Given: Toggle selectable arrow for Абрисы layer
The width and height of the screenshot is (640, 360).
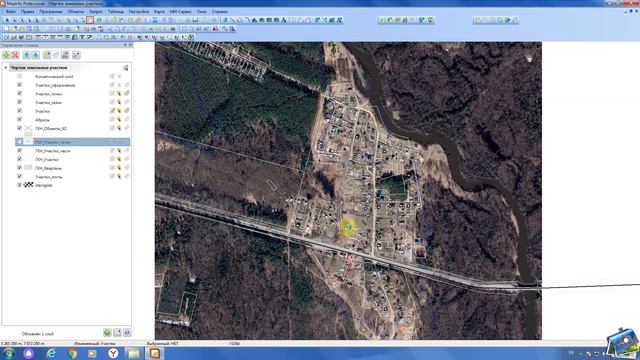Looking at the screenshot, I should coord(119,120).
